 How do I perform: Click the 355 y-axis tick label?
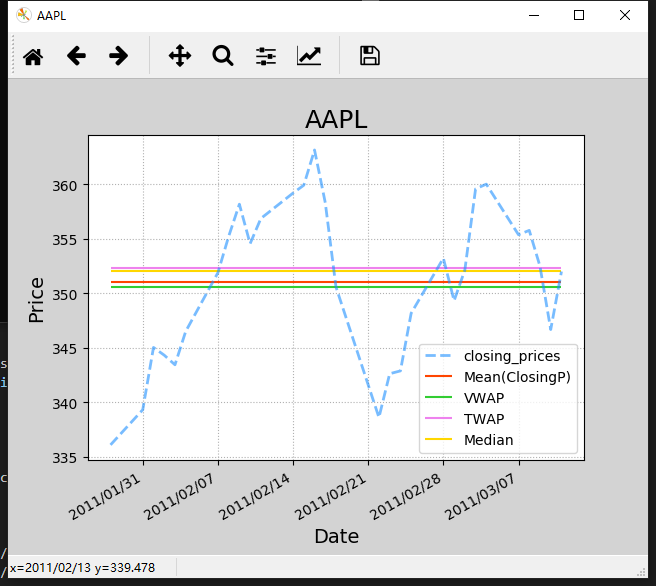(x=65, y=240)
